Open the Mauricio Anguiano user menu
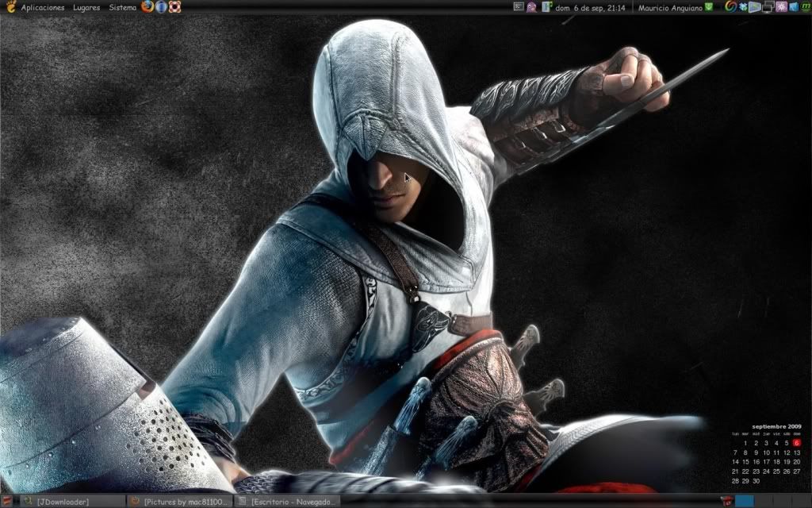Image resolution: width=812 pixels, height=508 pixels. [x=670, y=8]
